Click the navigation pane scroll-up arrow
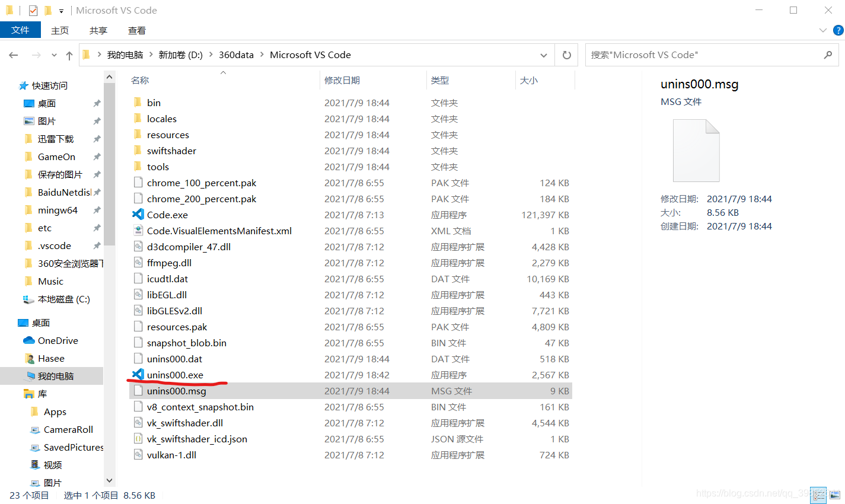 point(109,76)
